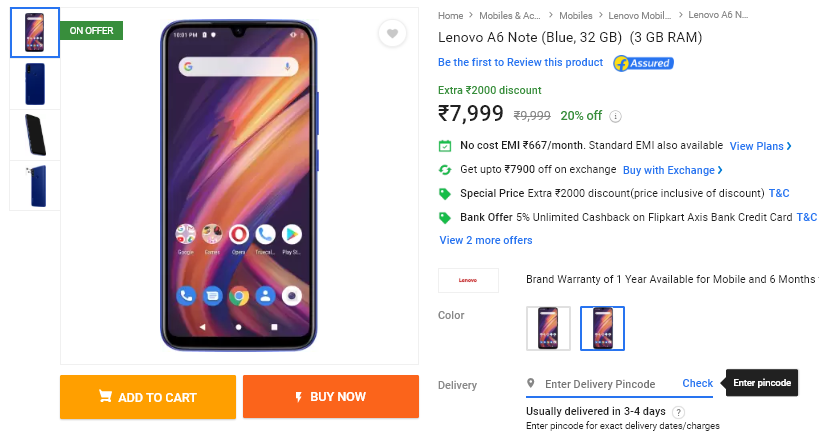The width and height of the screenshot is (820, 434).
Task: Click the Bank Offer green tag icon
Action: 446,217
